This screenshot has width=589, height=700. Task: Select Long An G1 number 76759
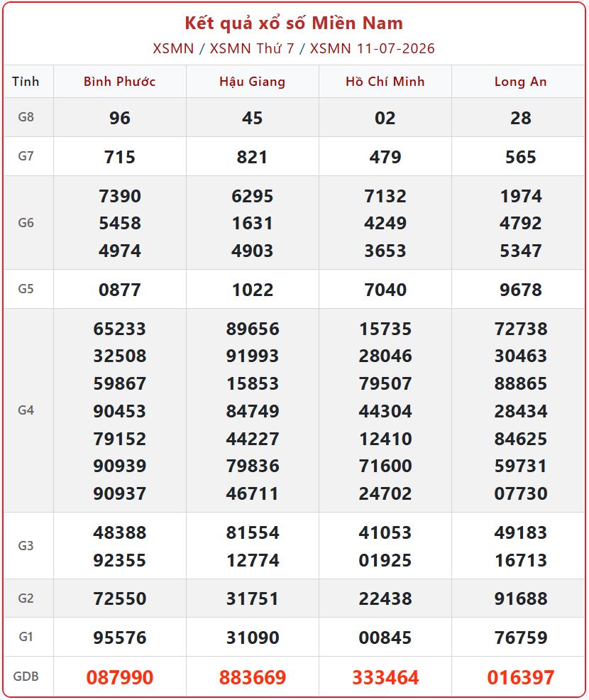(521, 638)
